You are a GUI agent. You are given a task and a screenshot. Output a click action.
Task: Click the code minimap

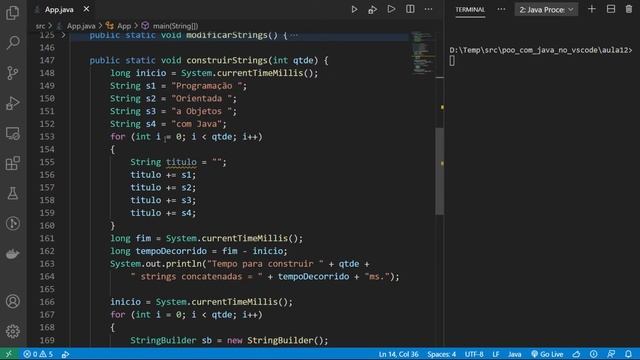coord(422,53)
